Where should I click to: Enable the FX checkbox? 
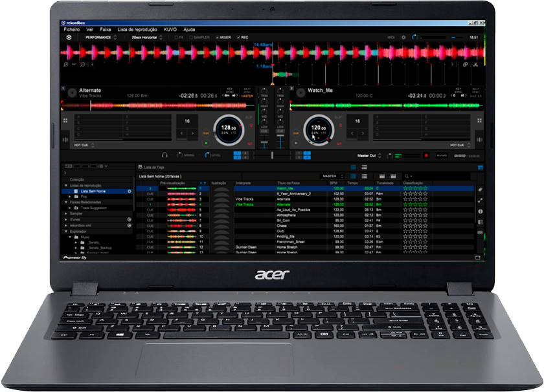(x=177, y=38)
